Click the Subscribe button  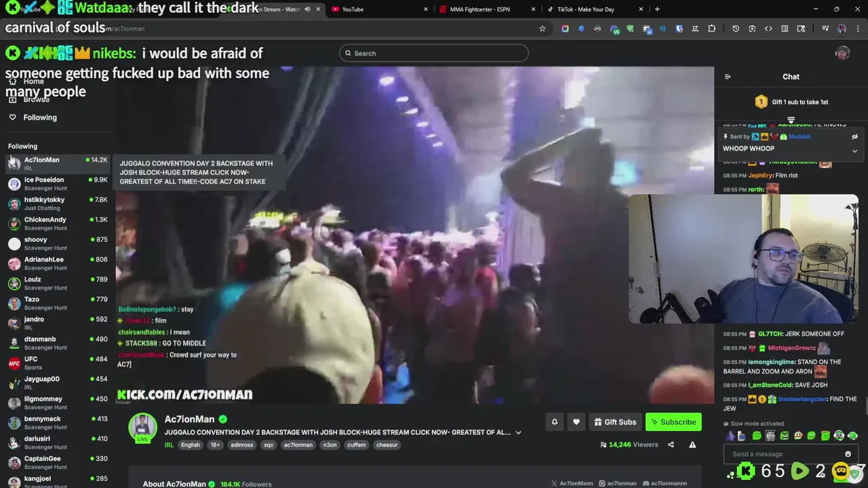click(x=673, y=422)
